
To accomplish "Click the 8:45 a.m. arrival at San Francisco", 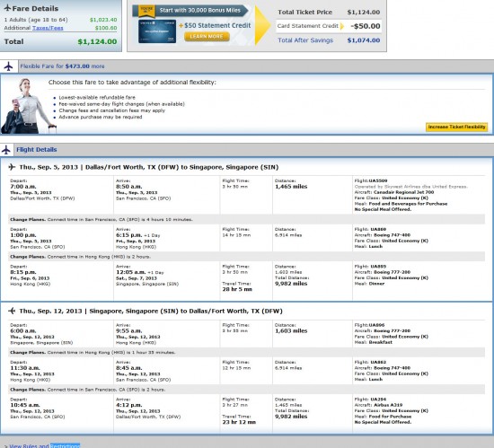I will tap(128, 368).
